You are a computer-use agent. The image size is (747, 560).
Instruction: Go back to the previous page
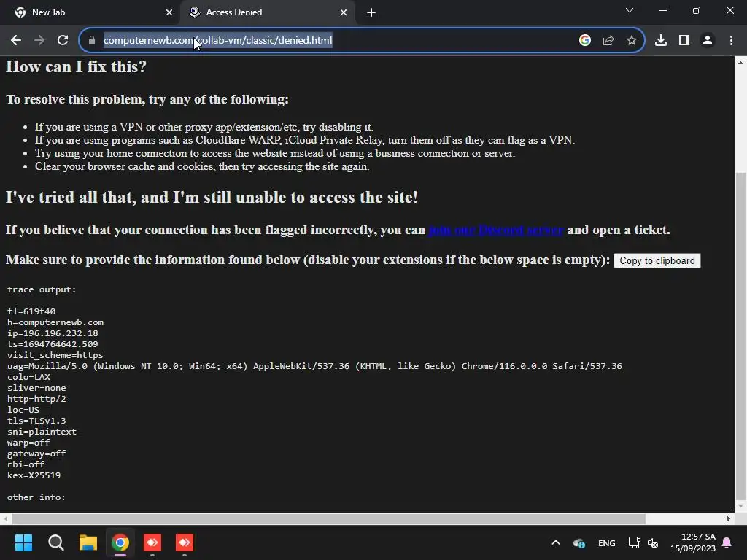pos(16,41)
